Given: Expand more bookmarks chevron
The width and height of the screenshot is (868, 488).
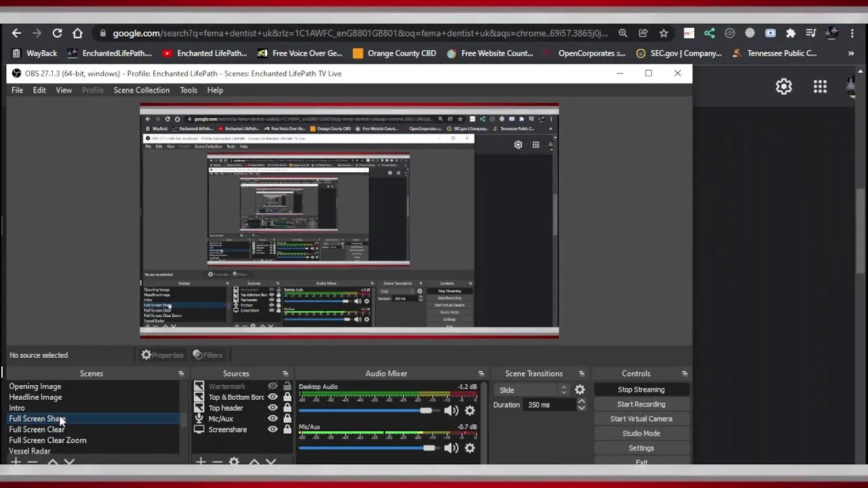Looking at the screenshot, I should point(851,53).
